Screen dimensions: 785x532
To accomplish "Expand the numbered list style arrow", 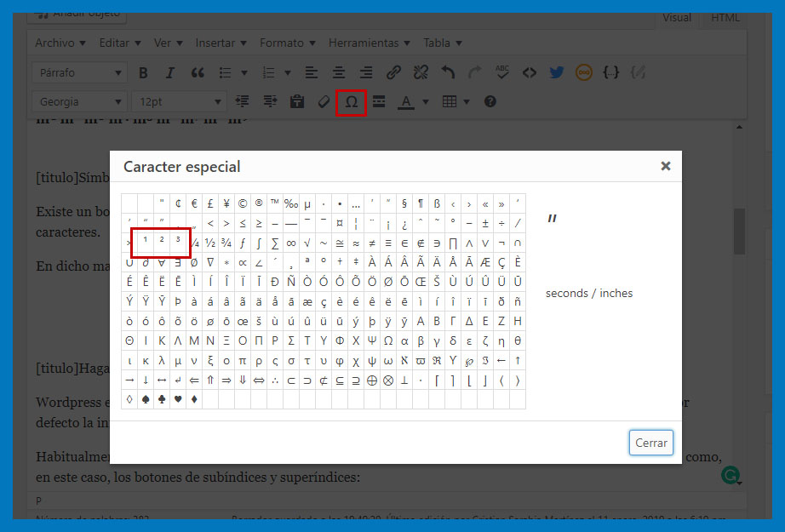I will coord(288,73).
